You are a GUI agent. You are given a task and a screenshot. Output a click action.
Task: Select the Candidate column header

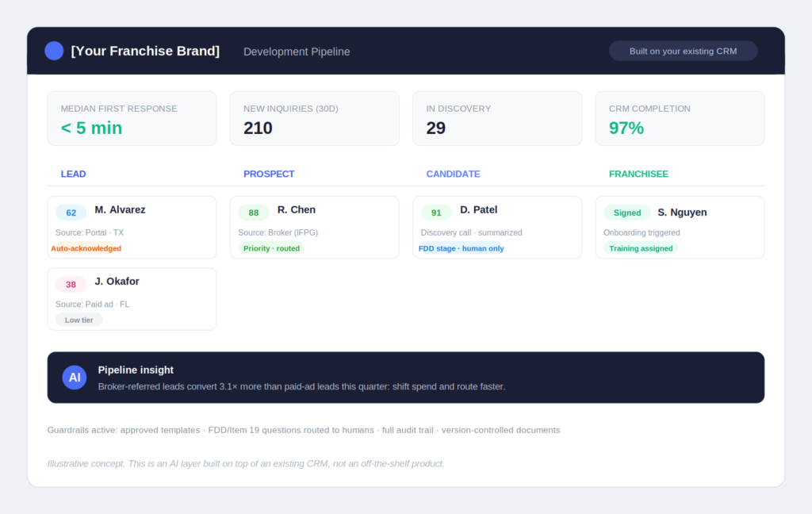coord(453,174)
